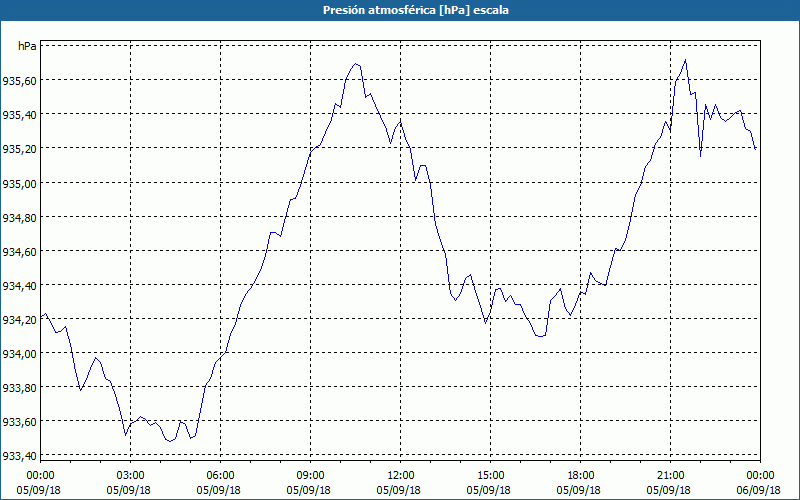Click the 935,20 y-axis label

point(19,148)
